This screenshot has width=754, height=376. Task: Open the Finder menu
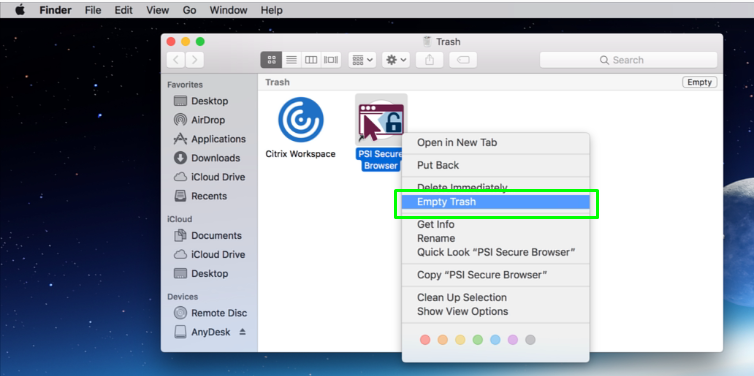pos(55,10)
